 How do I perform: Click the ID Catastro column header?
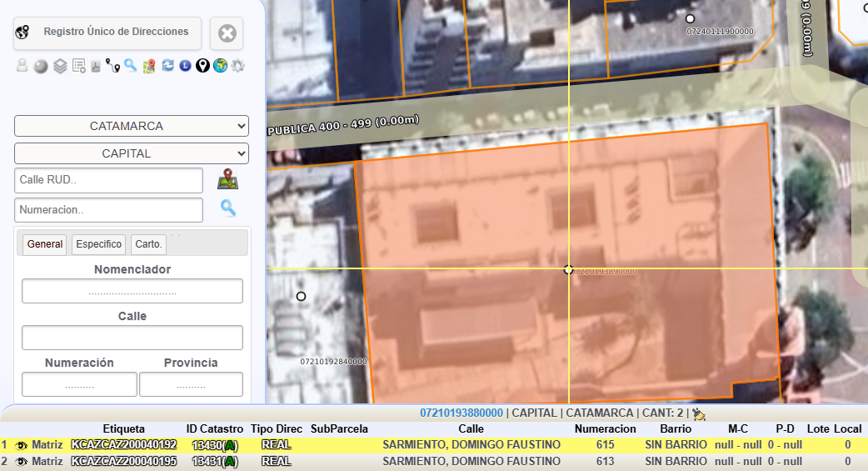click(215, 428)
